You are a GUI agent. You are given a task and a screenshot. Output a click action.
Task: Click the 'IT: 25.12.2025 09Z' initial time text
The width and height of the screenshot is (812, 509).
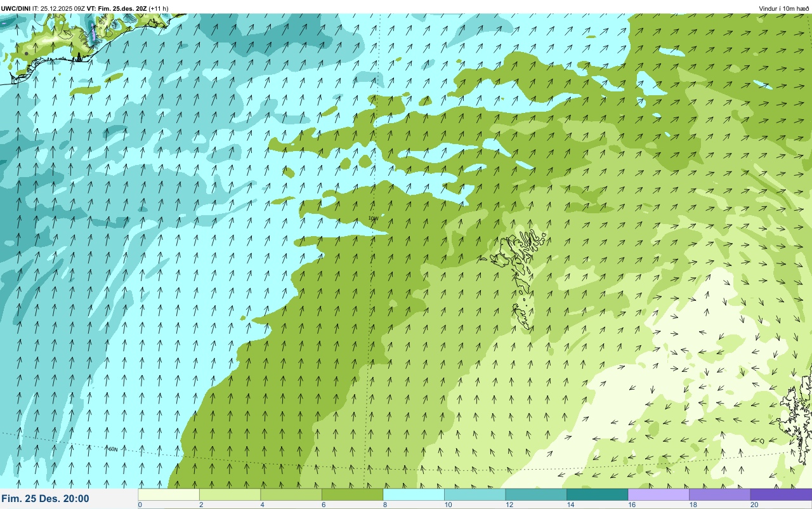(58, 8)
